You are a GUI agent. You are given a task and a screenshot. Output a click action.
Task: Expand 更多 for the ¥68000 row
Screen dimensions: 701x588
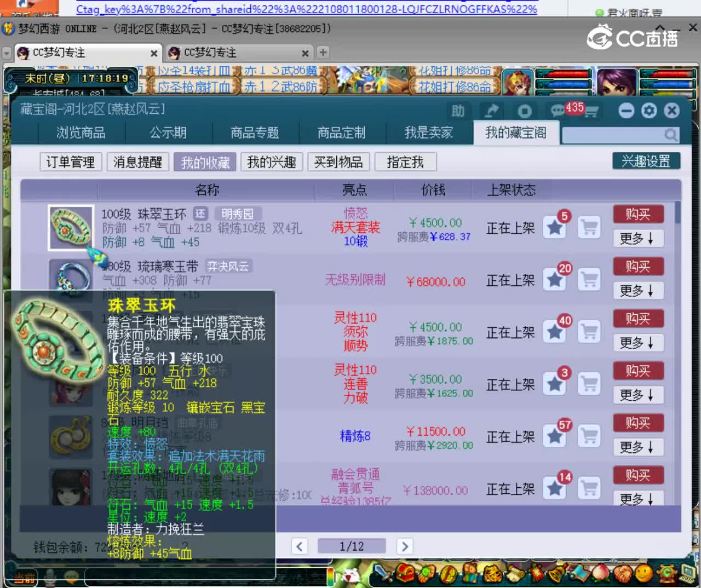(638, 291)
